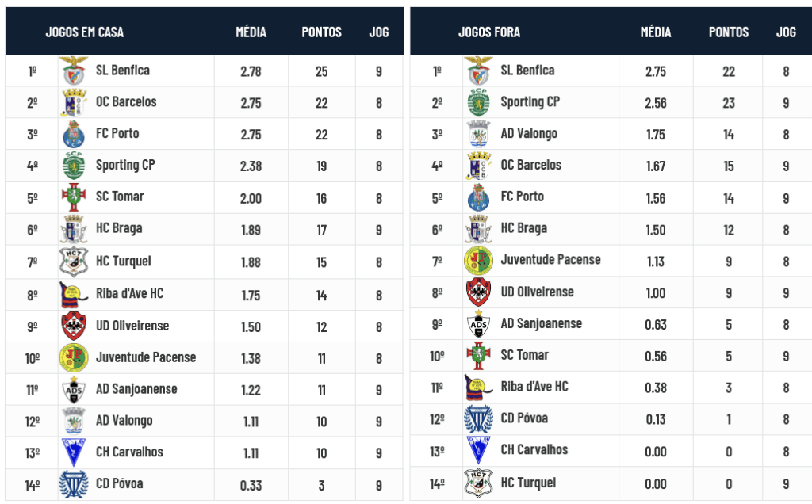Viewport: 812px width, 504px height.
Task: Sort Jogos em Casa table by Pontos header
Action: click(321, 32)
